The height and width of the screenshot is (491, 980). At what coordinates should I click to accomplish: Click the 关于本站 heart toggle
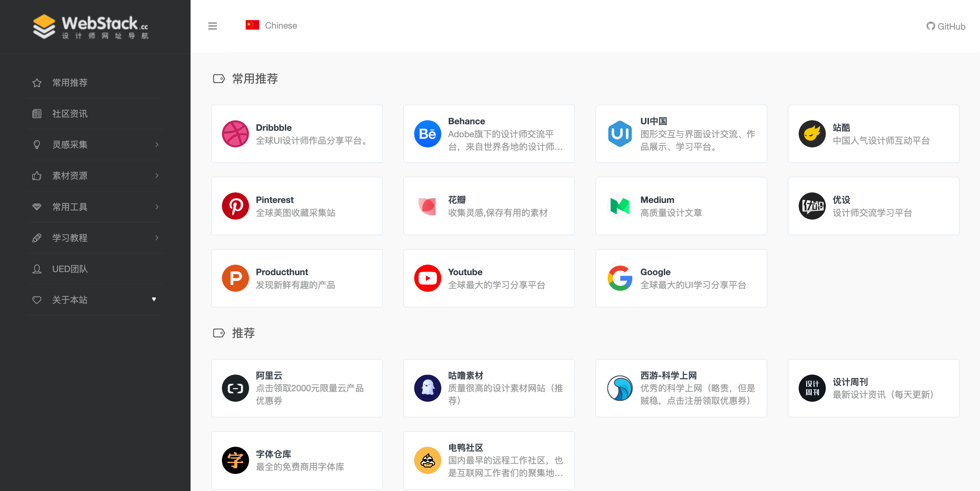click(154, 300)
